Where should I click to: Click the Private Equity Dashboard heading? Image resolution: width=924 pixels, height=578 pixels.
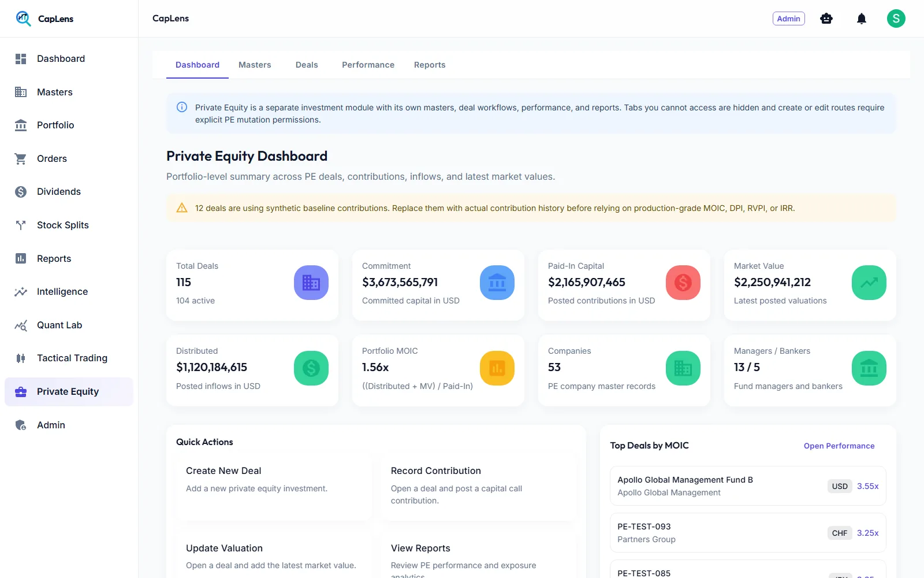(247, 156)
